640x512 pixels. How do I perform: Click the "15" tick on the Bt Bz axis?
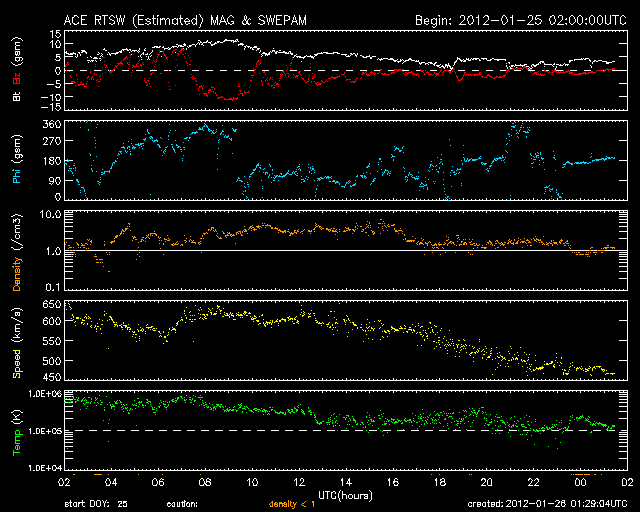(x=56, y=34)
